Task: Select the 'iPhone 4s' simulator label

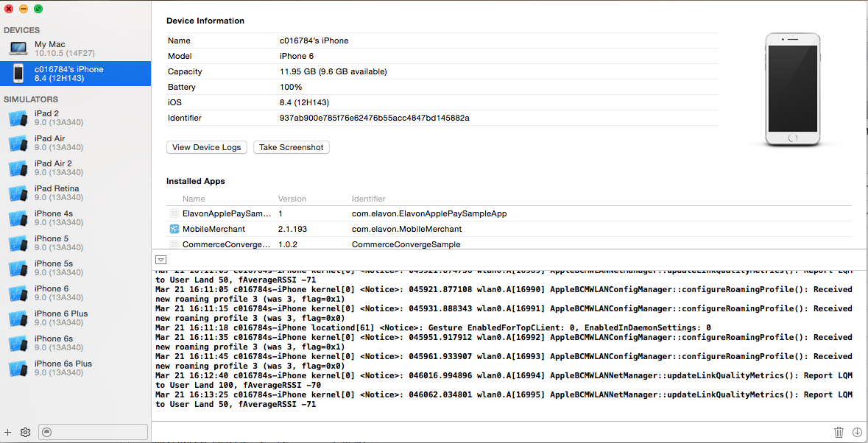Action: (53, 213)
